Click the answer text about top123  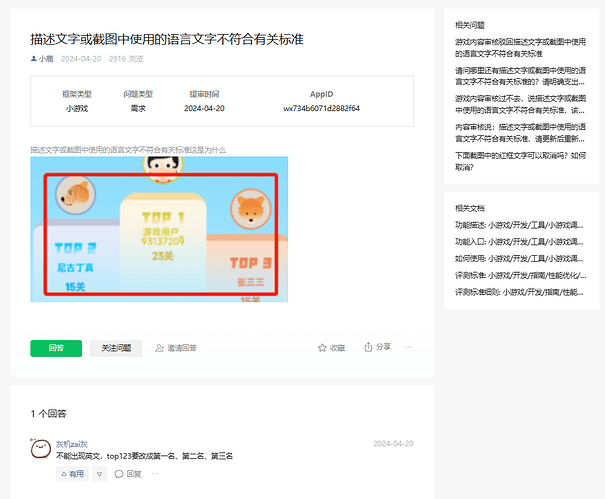(x=144, y=456)
